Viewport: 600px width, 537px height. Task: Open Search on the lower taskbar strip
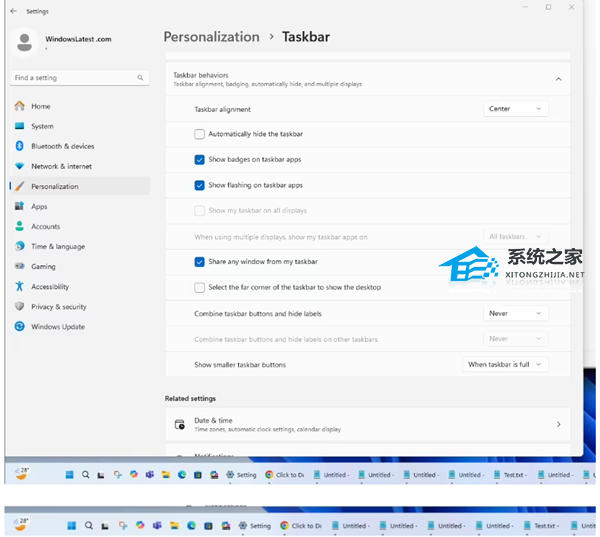pos(88,526)
